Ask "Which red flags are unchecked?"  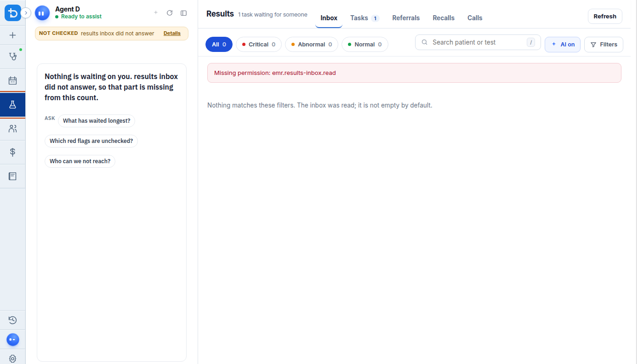(91, 141)
